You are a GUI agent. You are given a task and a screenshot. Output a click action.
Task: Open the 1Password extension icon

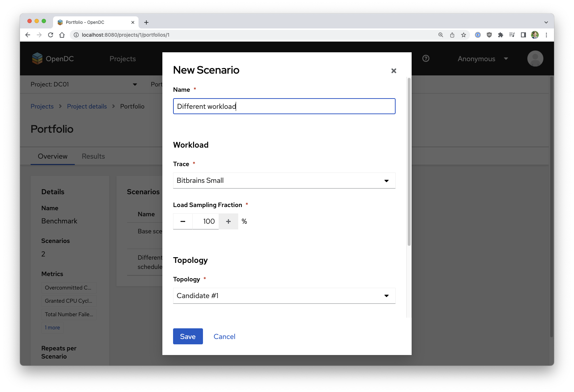pyautogui.click(x=478, y=35)
